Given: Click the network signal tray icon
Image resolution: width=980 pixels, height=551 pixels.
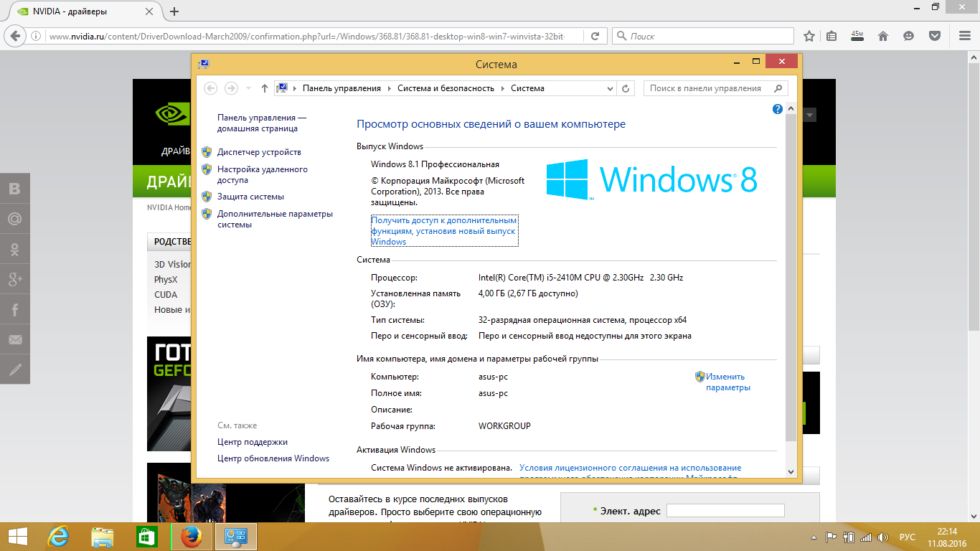Looking at the screenshot, I should 866,537.
